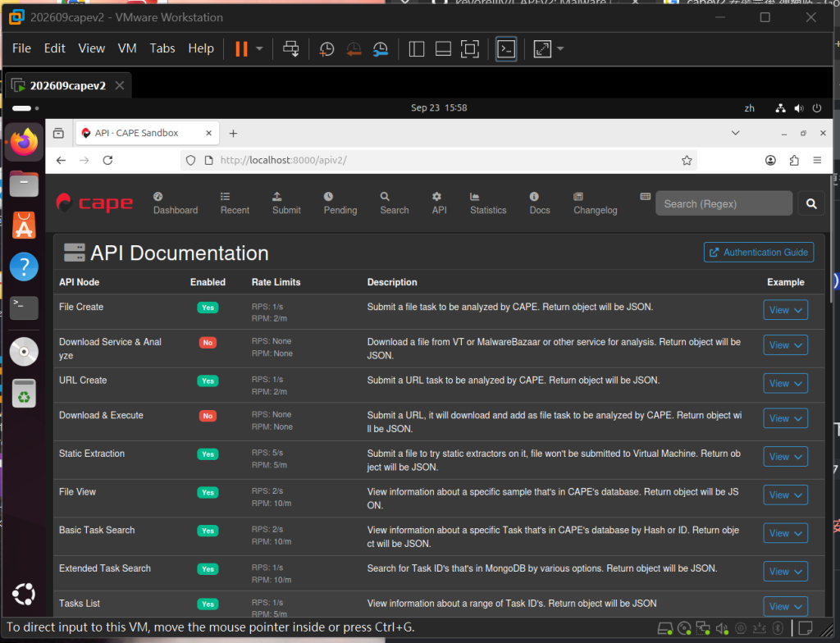The width and height of the screenshot is (840, 643).
Task: Open Terminal from the Ubuntu dock
Action: pyautogui.click(x=24, y=308)
